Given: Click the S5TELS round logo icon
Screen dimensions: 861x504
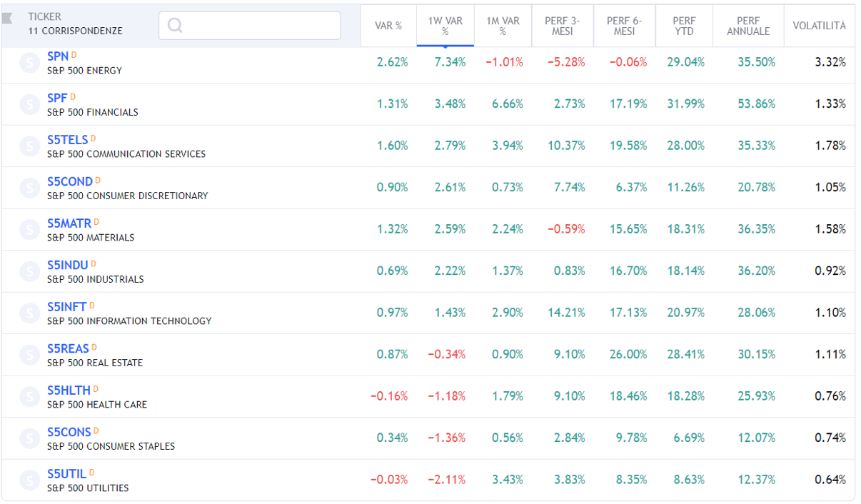Looking at the screenshot, I should coord(30,147).
